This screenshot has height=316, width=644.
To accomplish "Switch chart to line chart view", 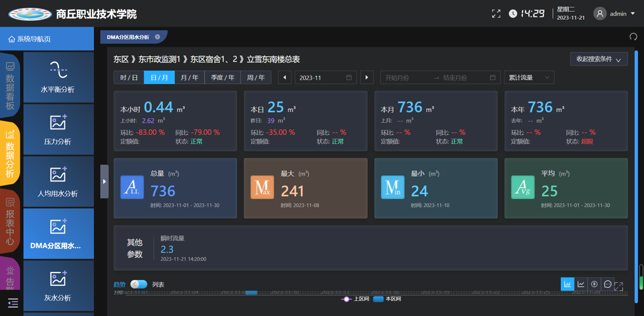I will coord(581,284).
